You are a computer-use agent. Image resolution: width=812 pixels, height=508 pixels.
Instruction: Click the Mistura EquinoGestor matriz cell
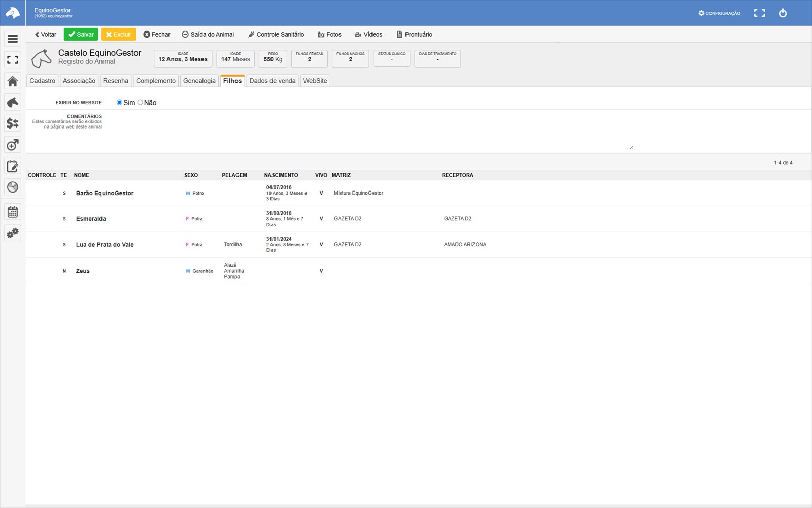pyautogui.click(x=358, y=193)
